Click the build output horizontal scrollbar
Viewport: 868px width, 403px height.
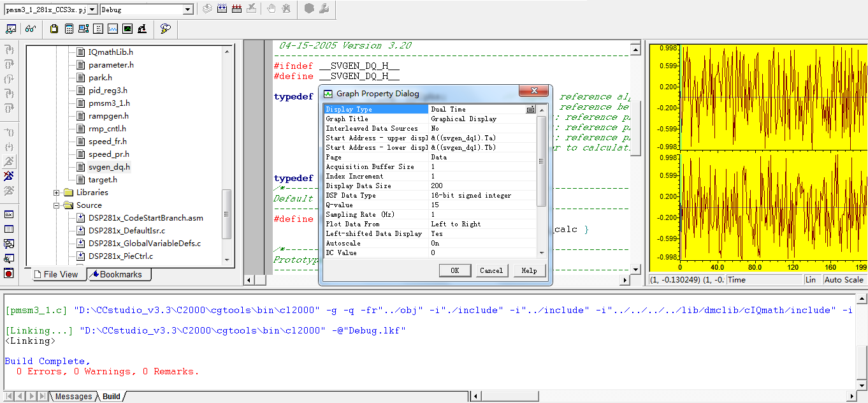coord(663,397)
